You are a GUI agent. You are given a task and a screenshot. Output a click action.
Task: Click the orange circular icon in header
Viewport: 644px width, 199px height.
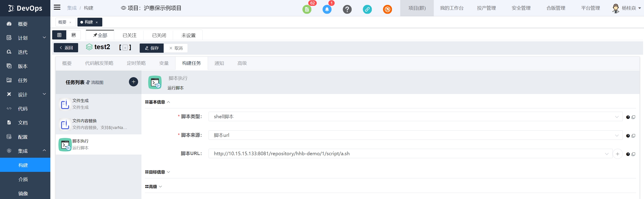point(387,9)
